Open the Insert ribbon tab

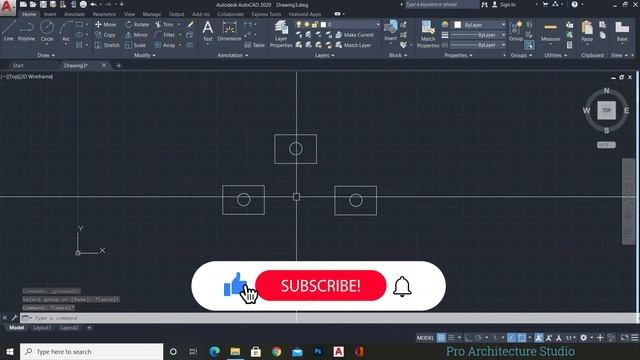pyautogui.click(x=50, y=14)
